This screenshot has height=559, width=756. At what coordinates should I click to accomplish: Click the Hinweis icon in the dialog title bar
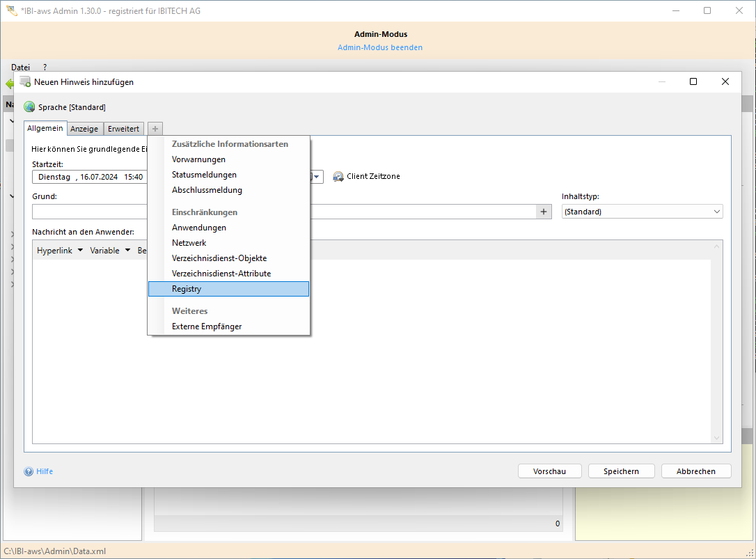pyautogui.click(x=24, y=81)
